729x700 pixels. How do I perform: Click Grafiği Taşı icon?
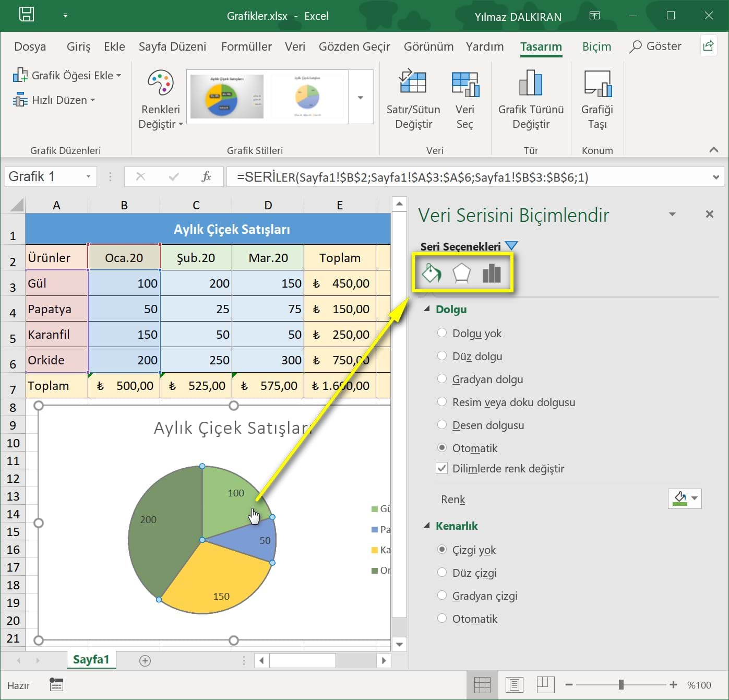(597, 84)
